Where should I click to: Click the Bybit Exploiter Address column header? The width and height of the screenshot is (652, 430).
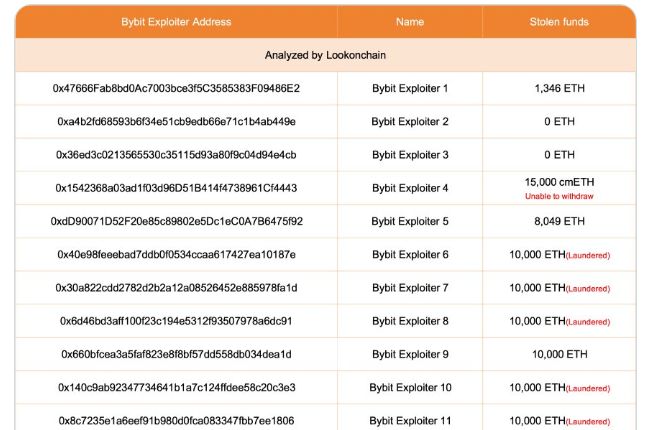pyautogui.click(x=176, y=22)
